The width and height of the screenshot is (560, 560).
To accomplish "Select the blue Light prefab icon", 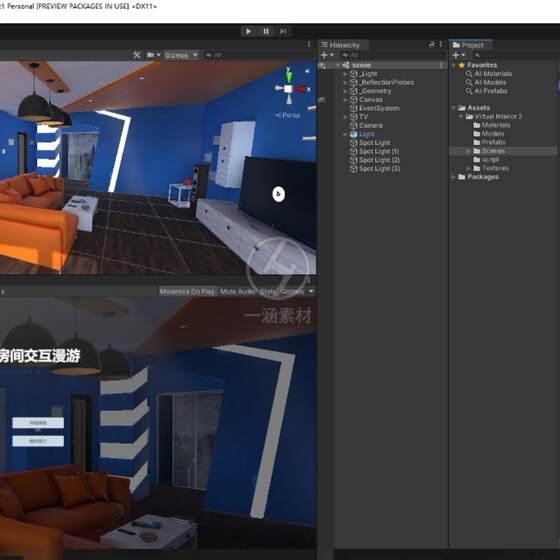I will [x=354, y=134].
